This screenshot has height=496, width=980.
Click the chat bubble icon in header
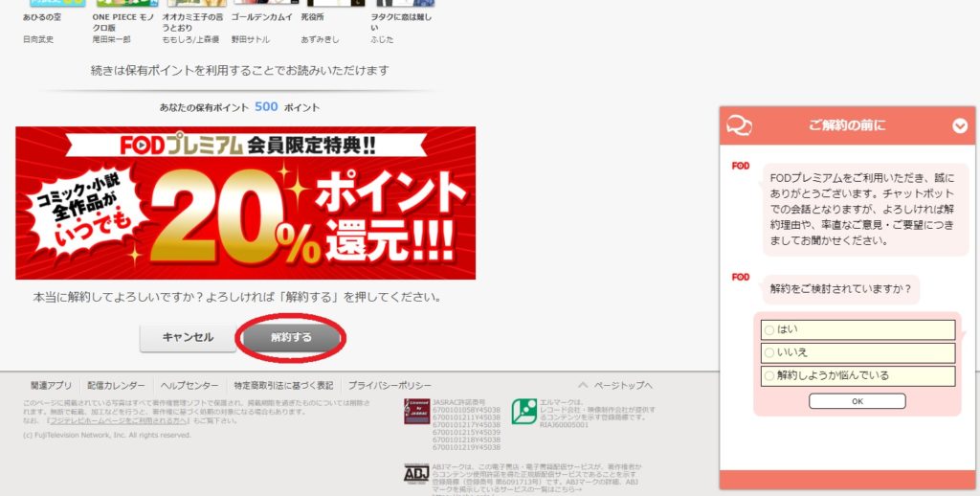[740, 125]
